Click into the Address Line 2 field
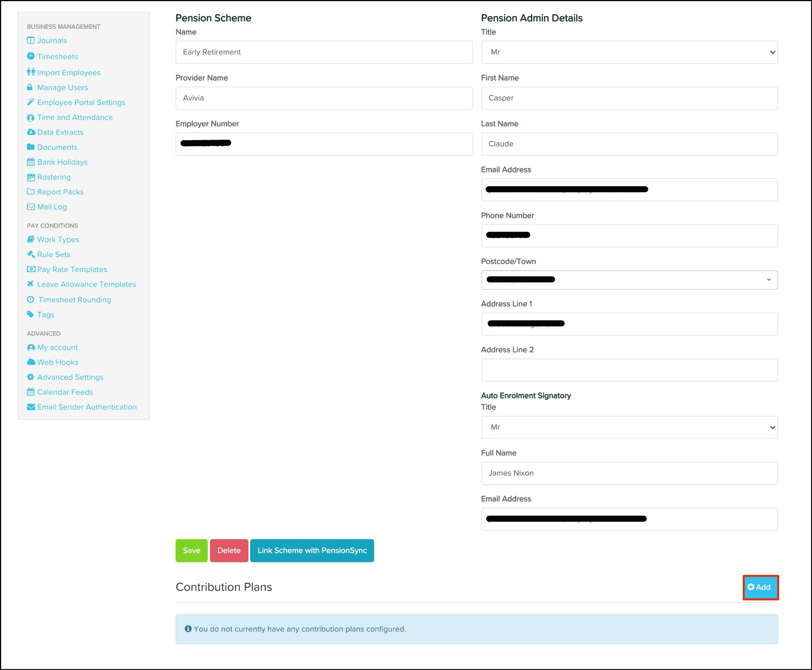812x670 pixels. click(x=629, y=370)
